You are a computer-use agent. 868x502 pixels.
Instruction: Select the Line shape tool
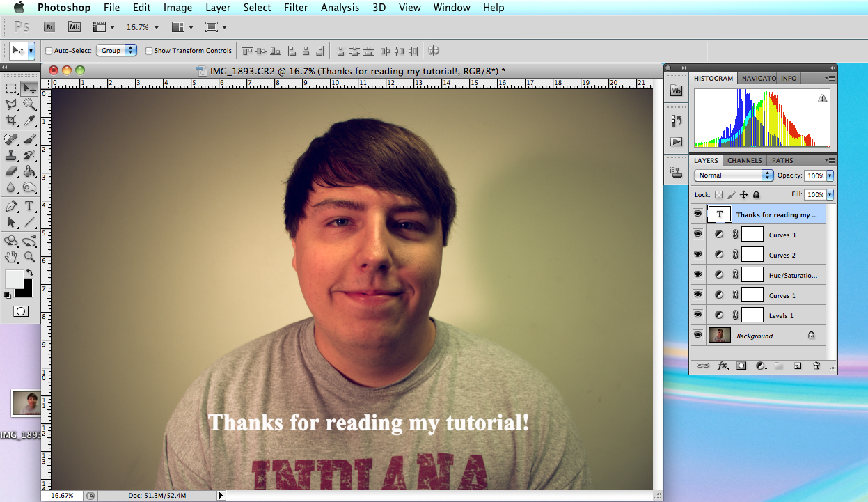click(x=29, y=222)
